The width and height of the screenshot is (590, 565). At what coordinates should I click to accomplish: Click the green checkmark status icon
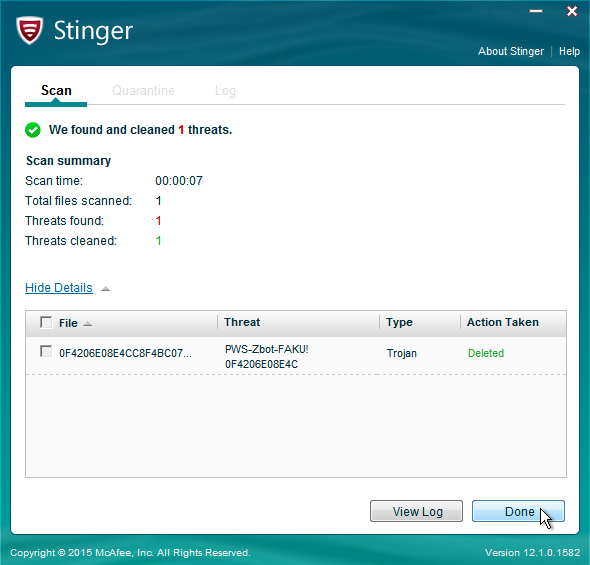[x=33, y=130]
